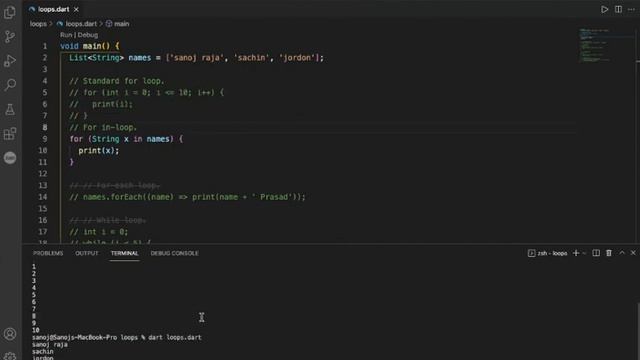Click the '// int i = 0;' comment line
The image size is (640, 360).
tap(98, 232)
